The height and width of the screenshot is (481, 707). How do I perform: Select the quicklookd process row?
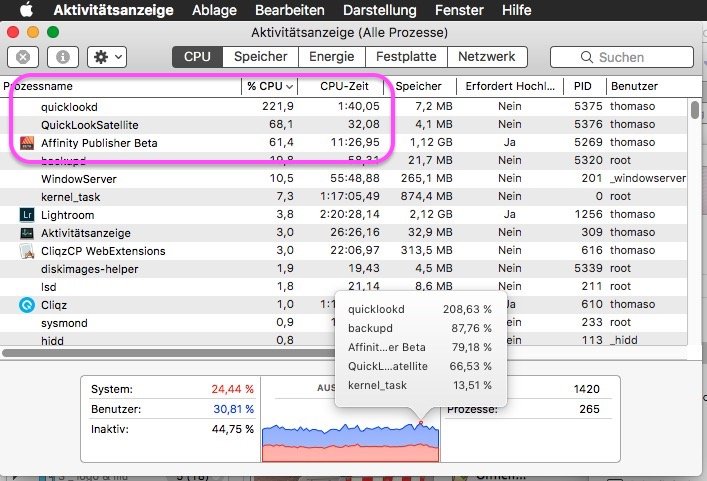pos(344,107)
